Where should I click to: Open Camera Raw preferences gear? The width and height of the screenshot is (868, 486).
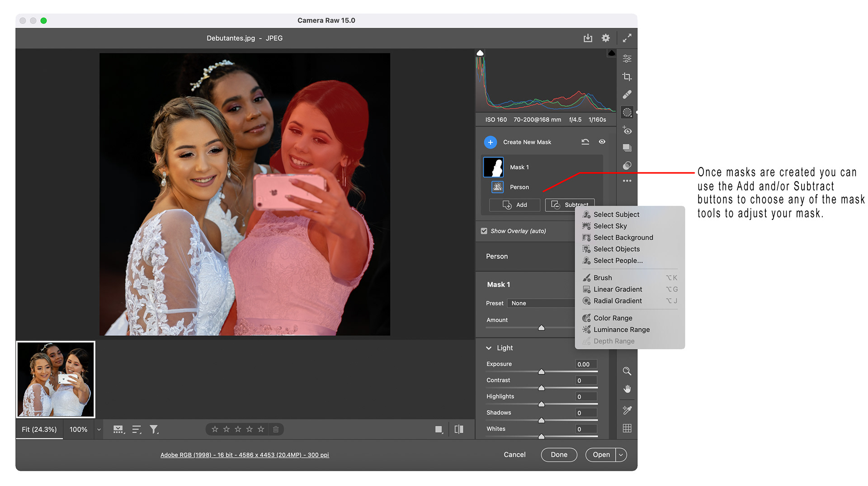[x=606, y=38]
